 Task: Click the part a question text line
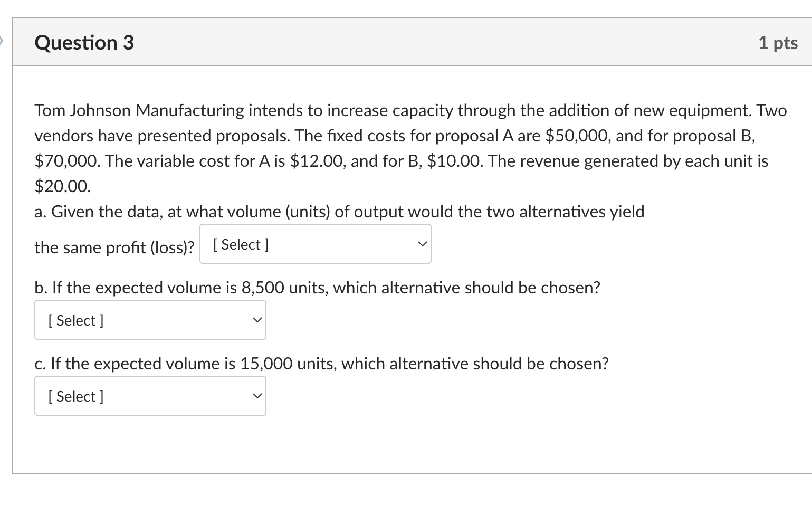coord(339,212)
